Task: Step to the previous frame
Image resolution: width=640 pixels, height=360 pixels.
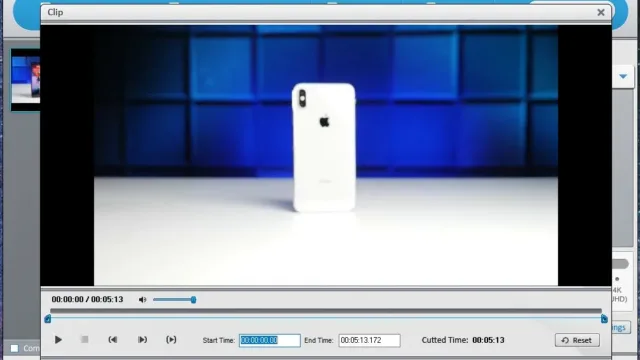Action: pyautogui.click(x=113, y=340)
